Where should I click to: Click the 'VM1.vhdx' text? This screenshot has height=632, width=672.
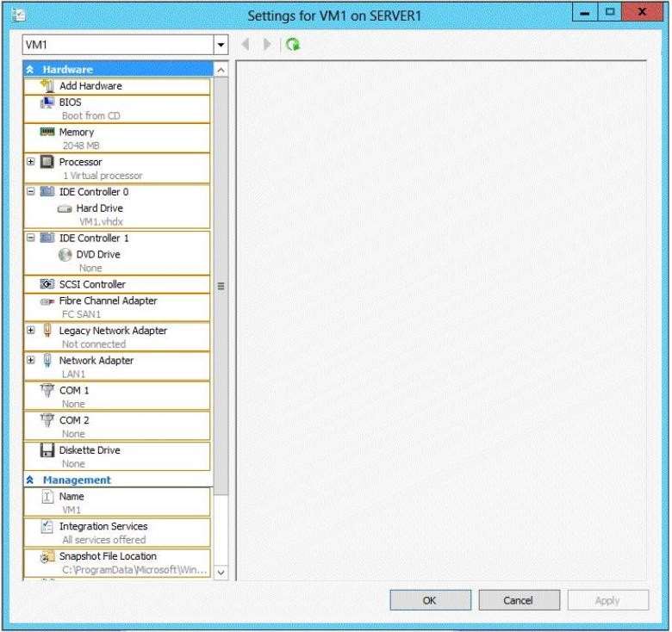(101, 222)
